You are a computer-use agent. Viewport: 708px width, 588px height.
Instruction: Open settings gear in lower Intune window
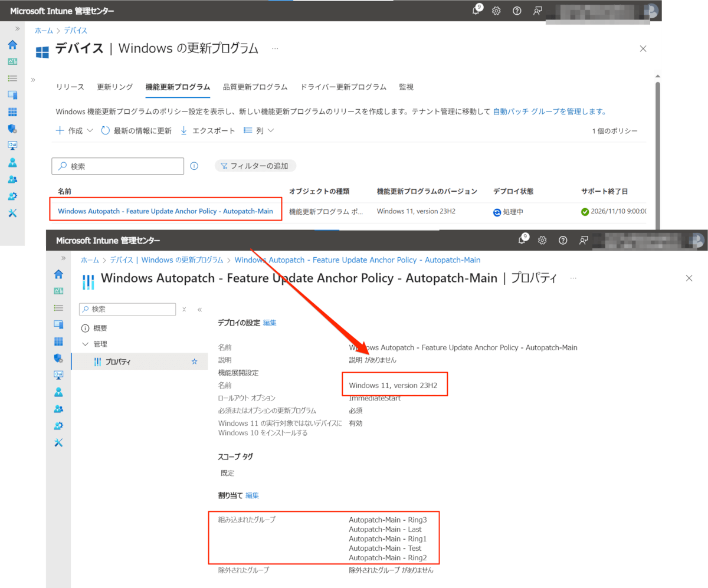[x=543, y=240]
